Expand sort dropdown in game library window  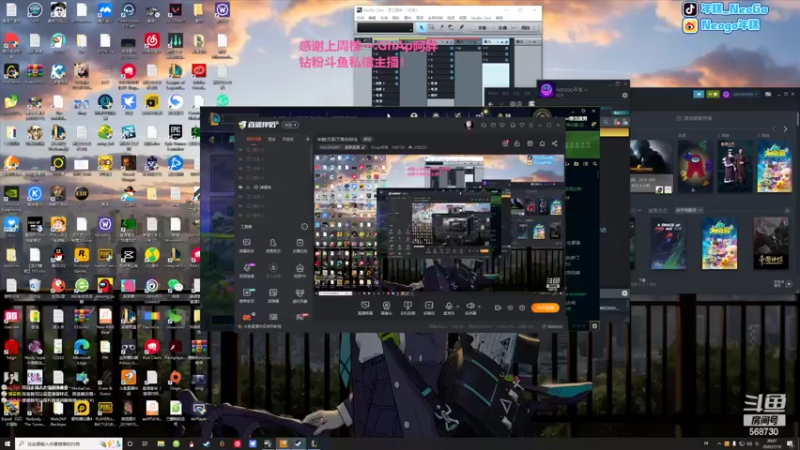(689, 210)
